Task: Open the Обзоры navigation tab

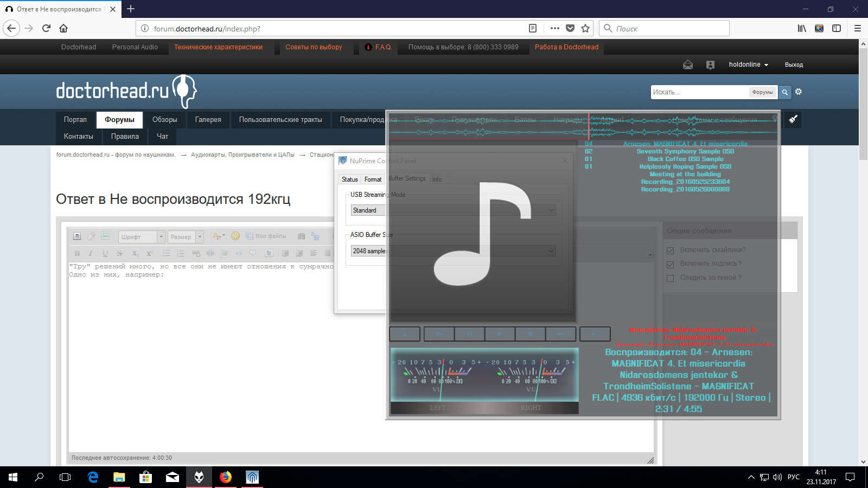Action: click(x=165, y=120)
